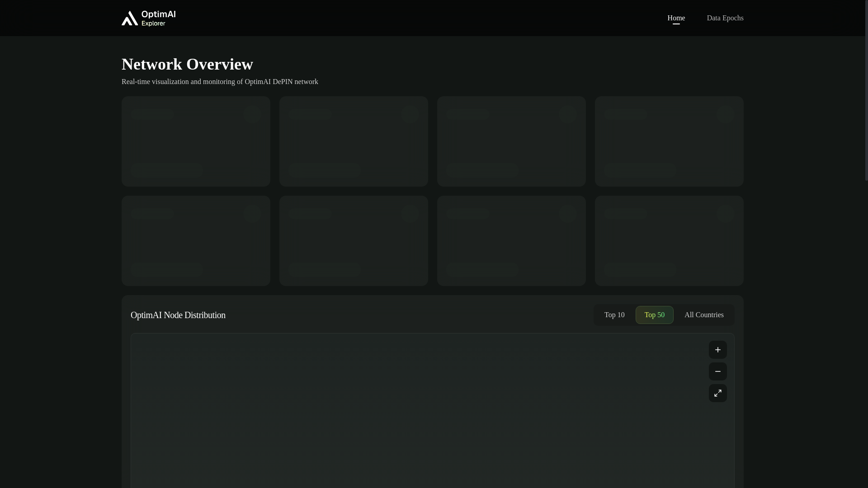The image size is (868, 488).
Task: Click the OptimAI Node Distribution title
Action: [178, 315]
